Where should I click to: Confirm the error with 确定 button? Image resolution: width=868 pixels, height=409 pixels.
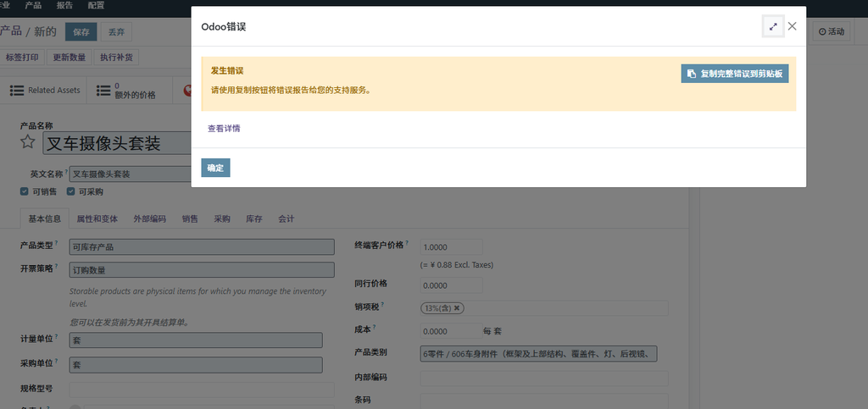pos(215,168)
